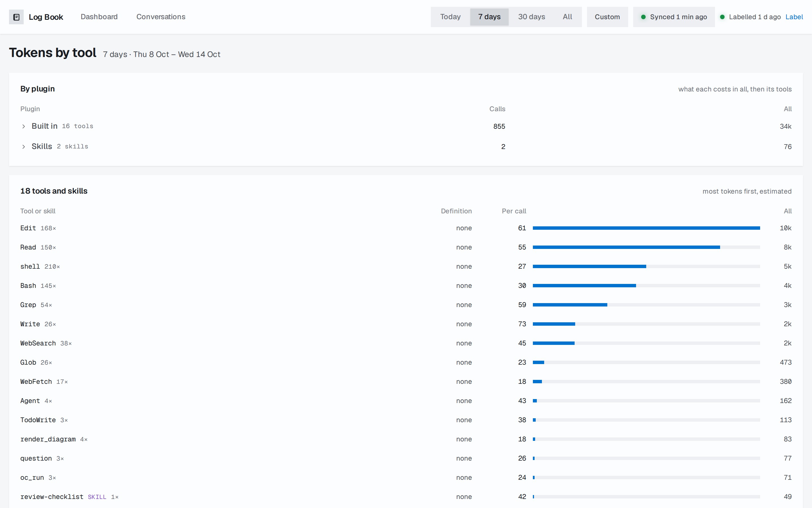Select the Today range
812x508 pixels.
pyautogui.click(x=450, y=17)
